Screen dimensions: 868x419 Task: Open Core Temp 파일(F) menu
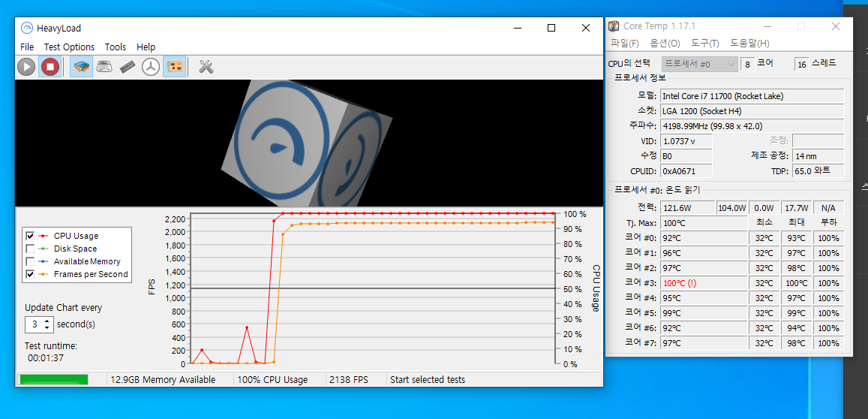625,44
